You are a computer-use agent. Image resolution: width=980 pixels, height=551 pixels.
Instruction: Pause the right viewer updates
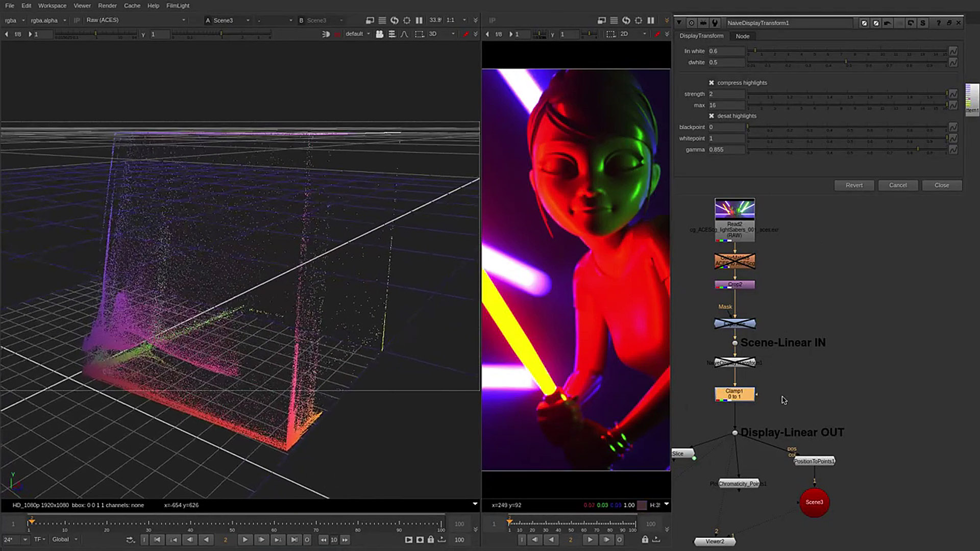651,20
